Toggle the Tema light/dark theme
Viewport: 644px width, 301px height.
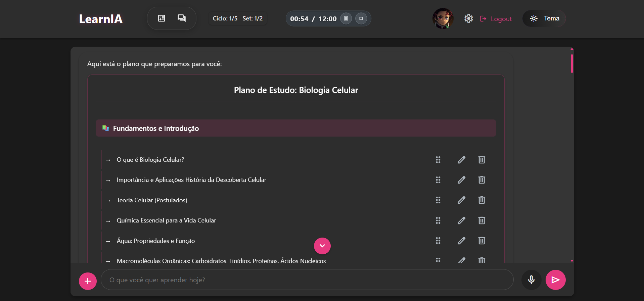tap(544, 18)
